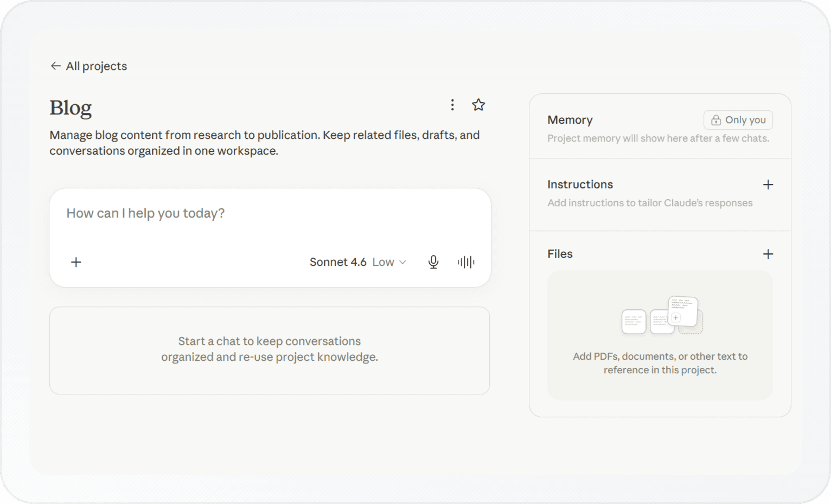Screen dimensions: 831x504
Task: Go back to All projects
Action: pyautogui.click(x=88, y=66)
